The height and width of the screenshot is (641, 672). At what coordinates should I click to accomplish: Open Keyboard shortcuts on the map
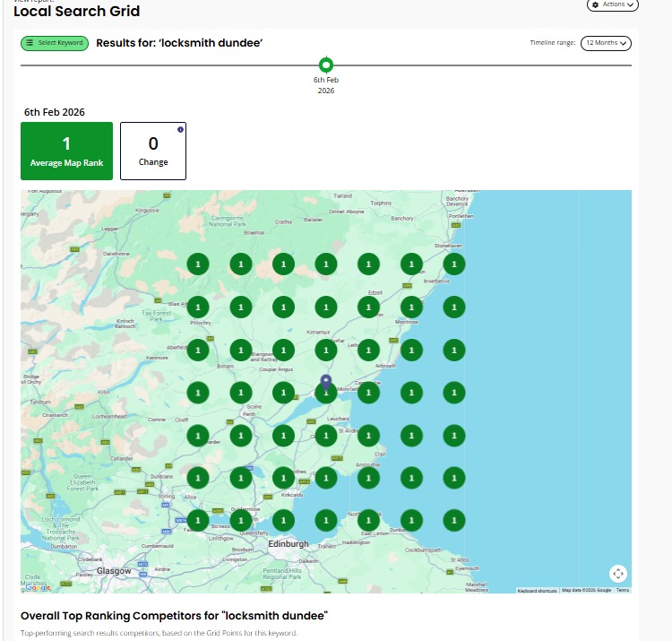(x=537, y=591)
